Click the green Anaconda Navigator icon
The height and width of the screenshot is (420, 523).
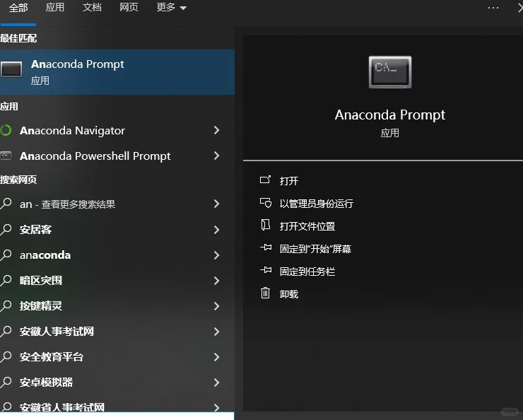[x=6, y=130]
